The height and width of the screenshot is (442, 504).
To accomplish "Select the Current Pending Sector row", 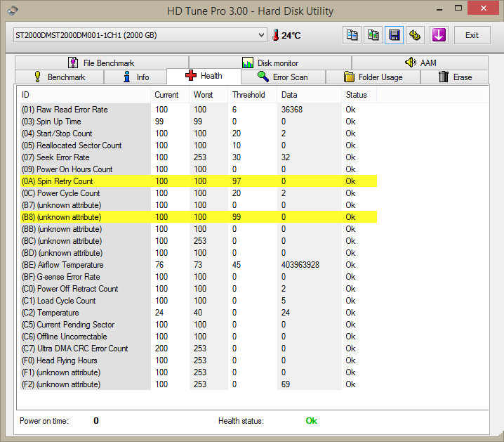I will (x=199, y=324).
